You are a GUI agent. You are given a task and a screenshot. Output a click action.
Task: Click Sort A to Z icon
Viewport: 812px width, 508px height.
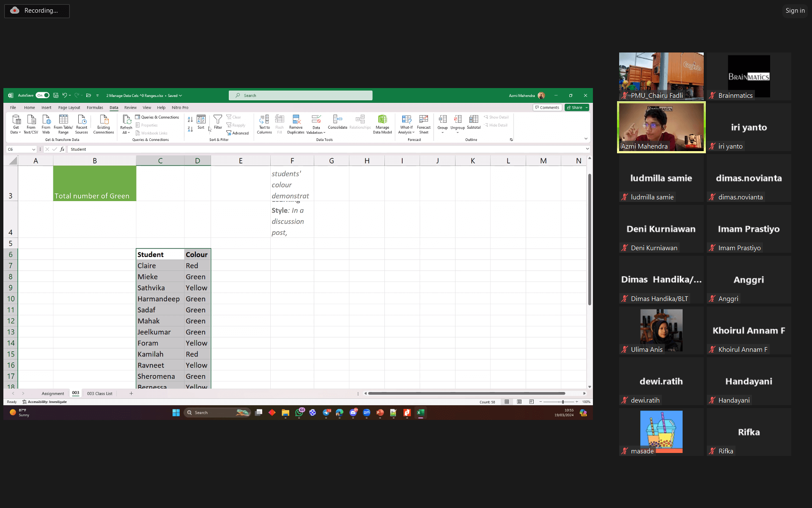point(190,119)
